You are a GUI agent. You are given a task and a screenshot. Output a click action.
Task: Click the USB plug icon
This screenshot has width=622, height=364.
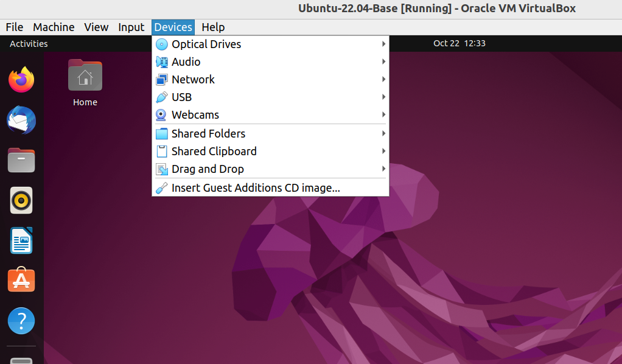click(x=162, y=97)
